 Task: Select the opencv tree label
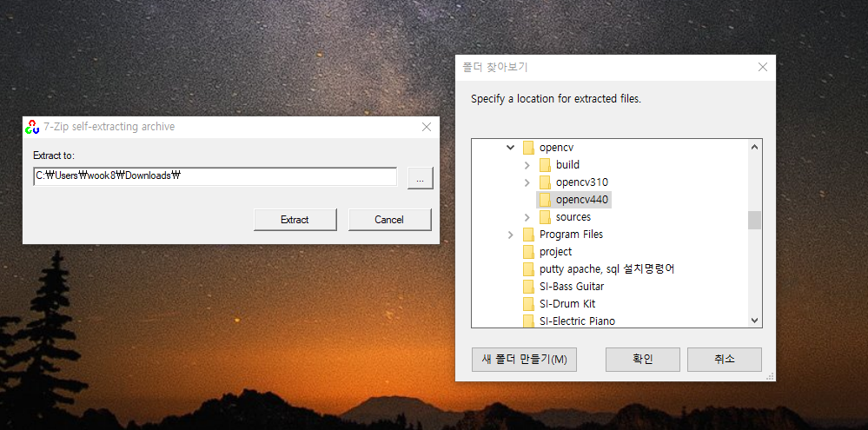coord(557,147)
